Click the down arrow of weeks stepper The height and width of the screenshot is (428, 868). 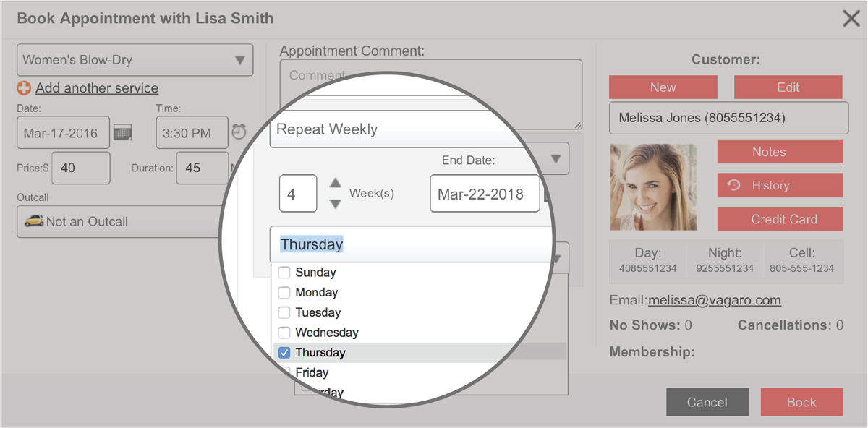pos(335,204)
